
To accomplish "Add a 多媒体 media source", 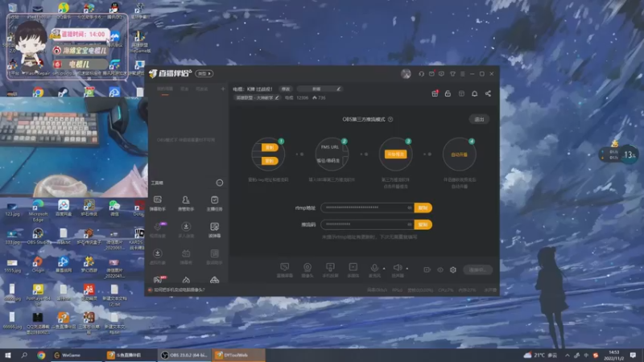I will pyautogui.click(x=353, y=270).
